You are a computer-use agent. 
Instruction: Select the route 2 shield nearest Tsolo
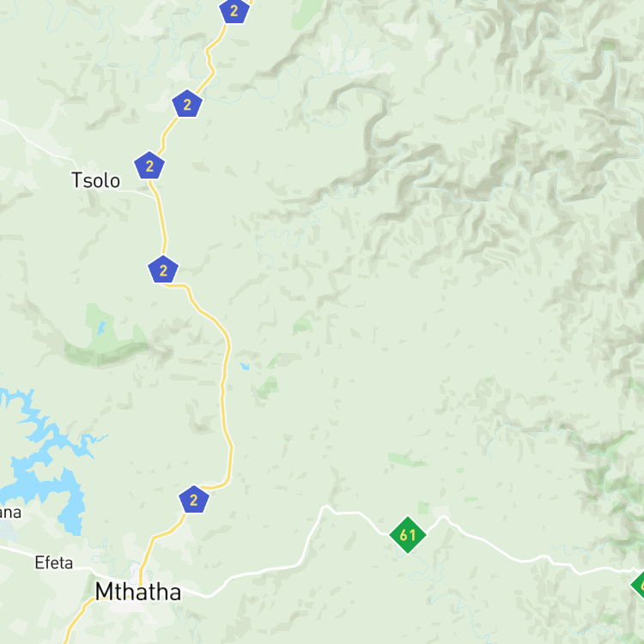149,166
